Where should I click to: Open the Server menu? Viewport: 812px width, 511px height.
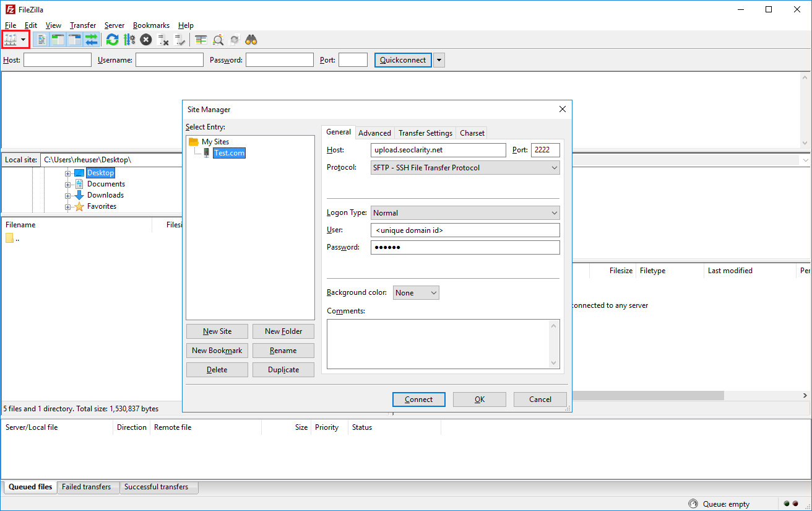click(x=114, y=25)
